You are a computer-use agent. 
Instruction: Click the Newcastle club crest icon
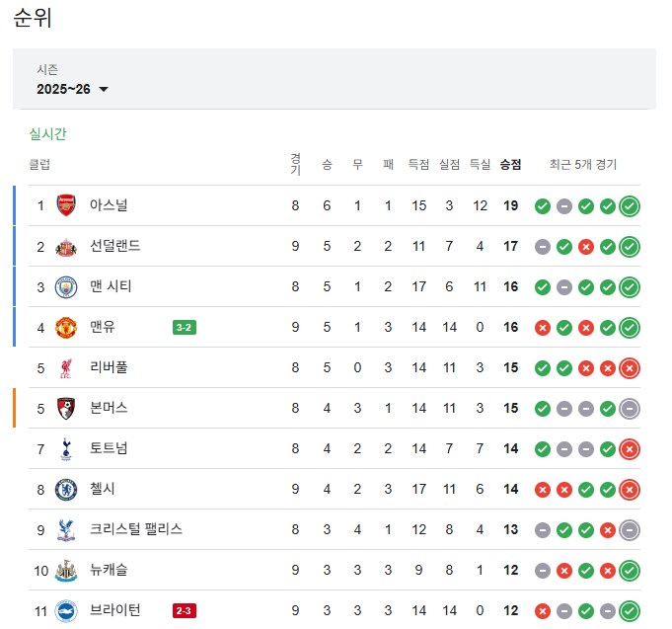point(66,570)
